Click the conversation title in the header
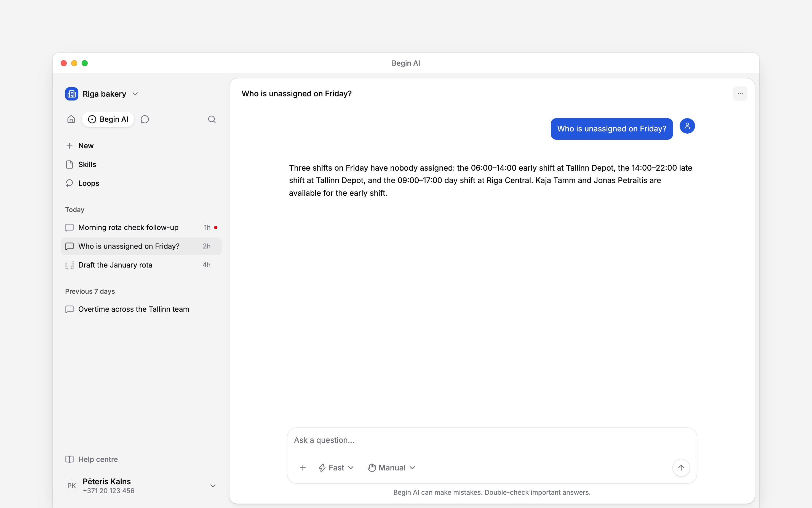The width and height of the screenshot is (812, 508). [x=297, y=94]
